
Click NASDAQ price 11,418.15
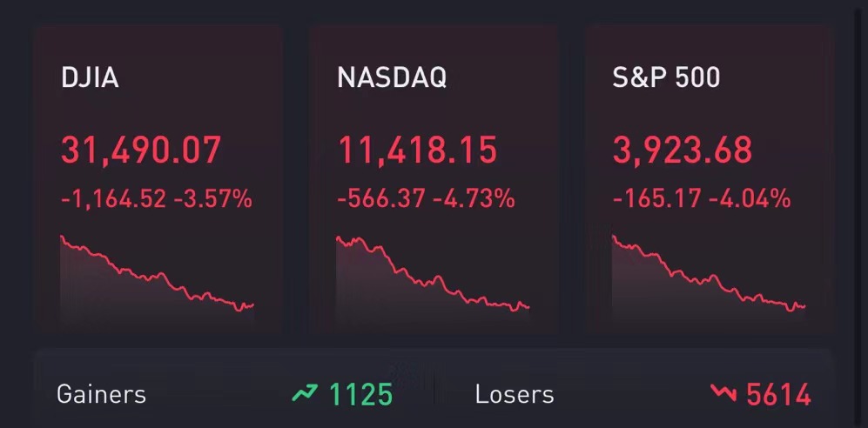coord(417,150)
